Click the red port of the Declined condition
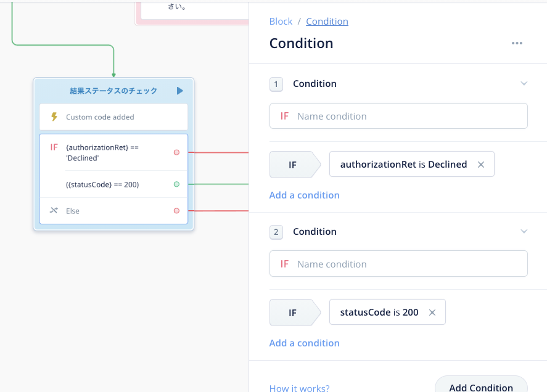Screen dimensions: 547x392 (176, 152)
